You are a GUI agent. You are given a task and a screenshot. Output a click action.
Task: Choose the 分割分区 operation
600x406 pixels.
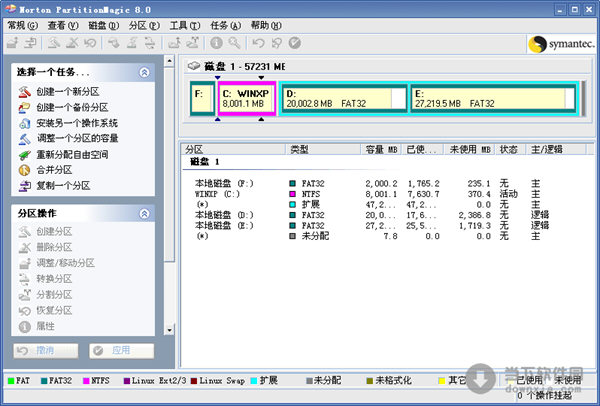point(54,295)
